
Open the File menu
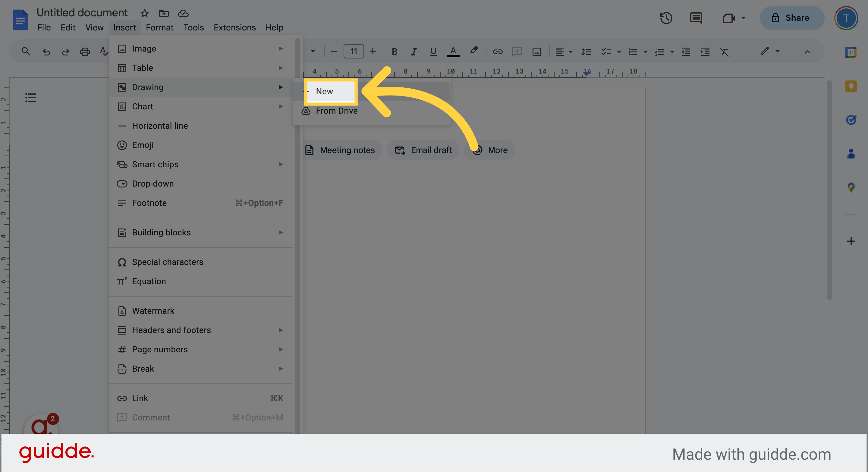[x=44, y=28]
